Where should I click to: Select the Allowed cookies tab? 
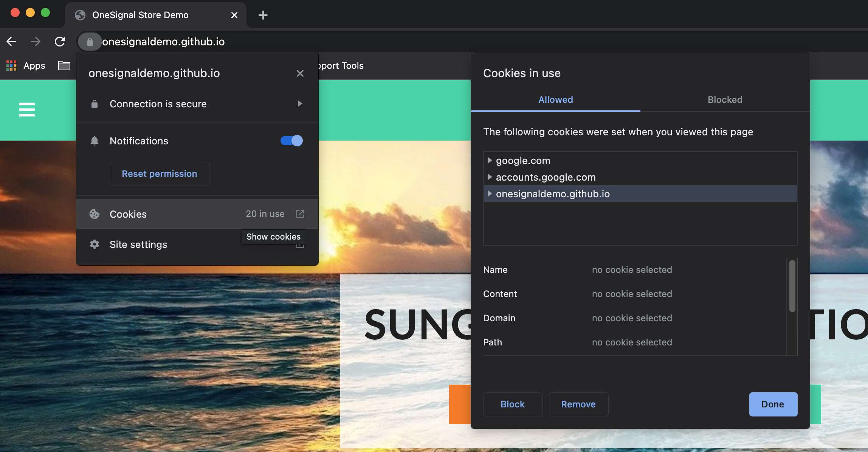(555, 100)
